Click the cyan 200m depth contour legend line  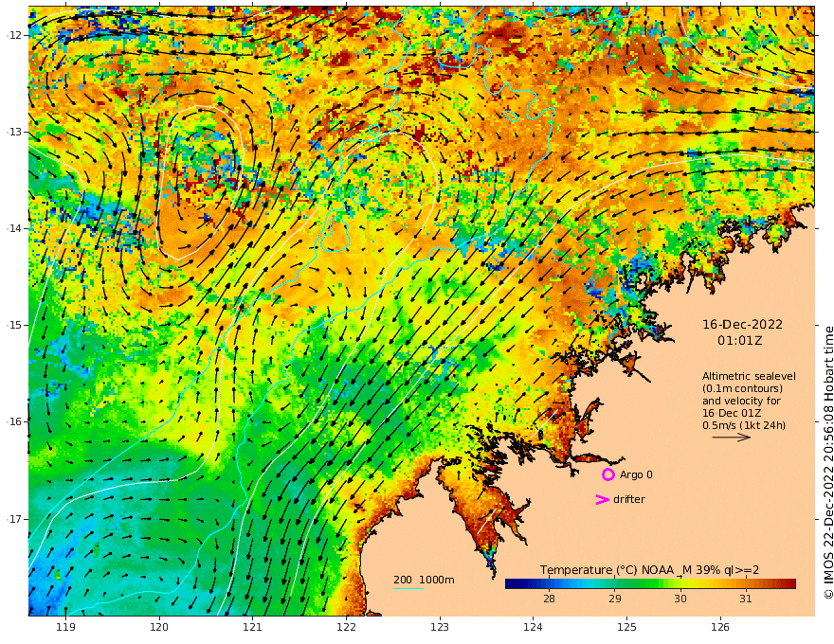coord(408,588)
